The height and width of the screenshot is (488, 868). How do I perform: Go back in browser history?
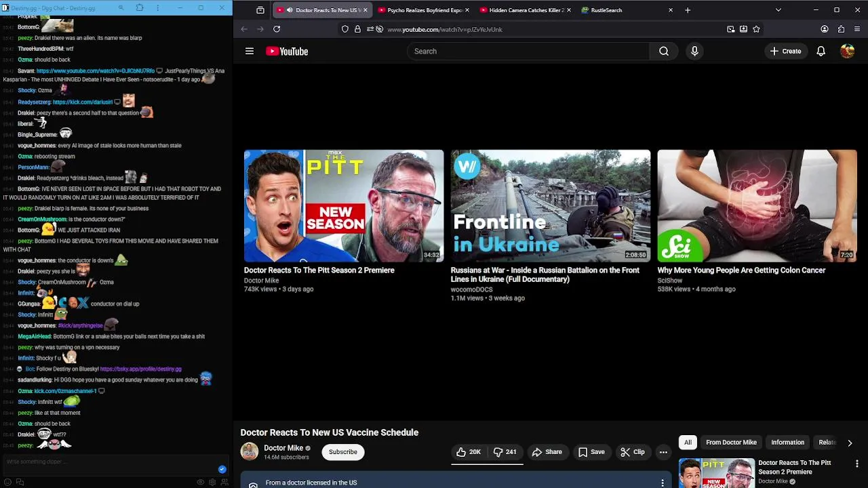(x=244, y=29)
